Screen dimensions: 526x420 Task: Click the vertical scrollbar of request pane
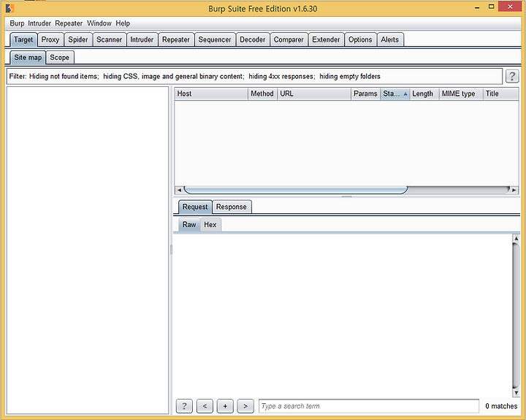[x=516, y=316]
